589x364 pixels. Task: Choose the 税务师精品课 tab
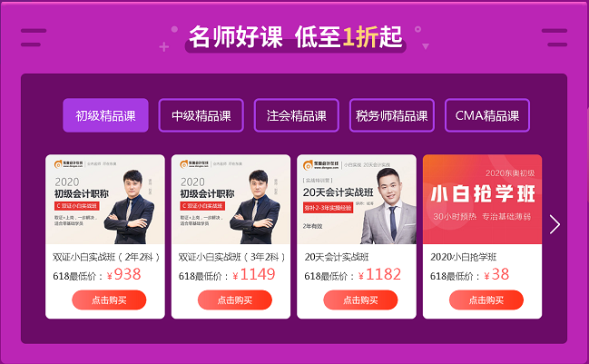392,115
